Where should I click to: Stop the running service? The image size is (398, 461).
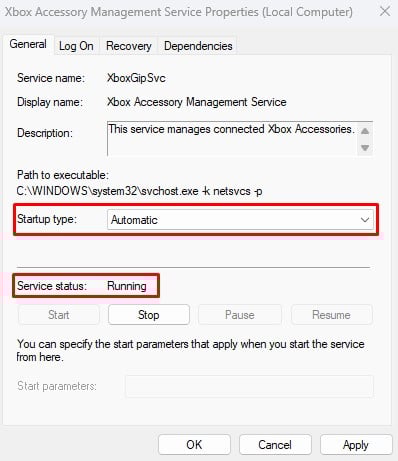click(x=149, y=315)
